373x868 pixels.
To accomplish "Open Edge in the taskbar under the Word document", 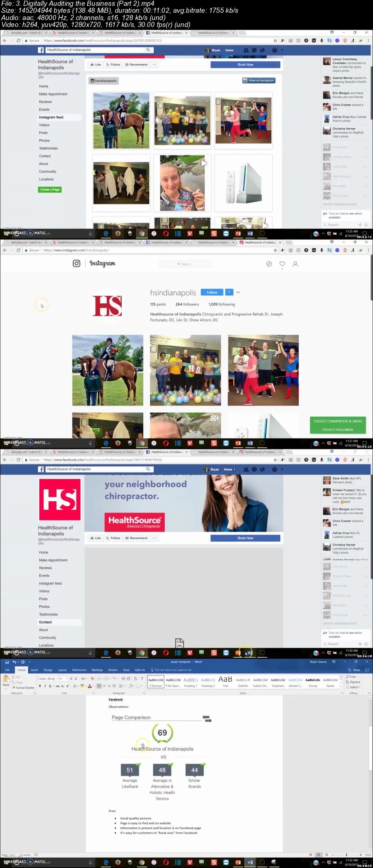I will coord(106,862).
